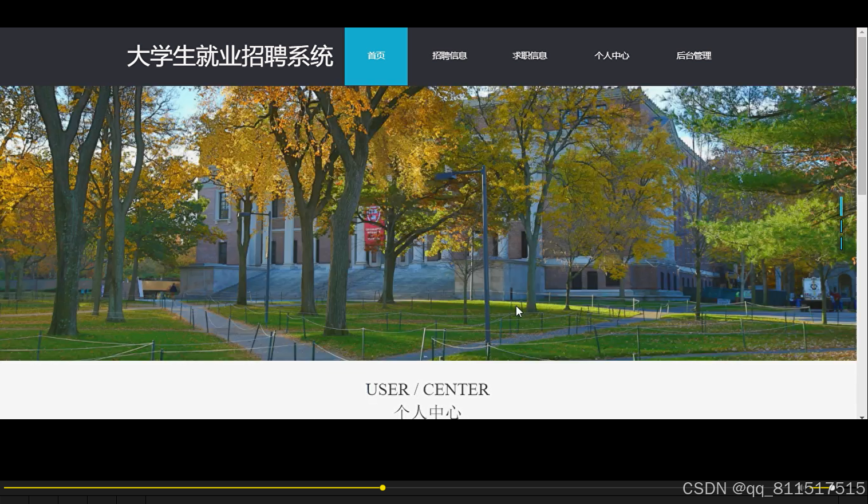Open the 首页 navigation tab
Viewport: 868px width, 504px height.
click(x=376, y=56)
